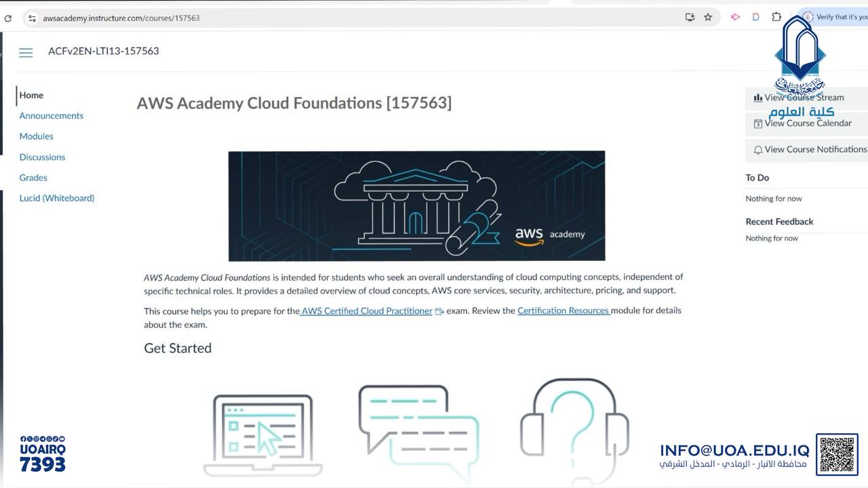868x488 pixels.
Task: Open the Discussions page
Action: click(x=42, y=157)
